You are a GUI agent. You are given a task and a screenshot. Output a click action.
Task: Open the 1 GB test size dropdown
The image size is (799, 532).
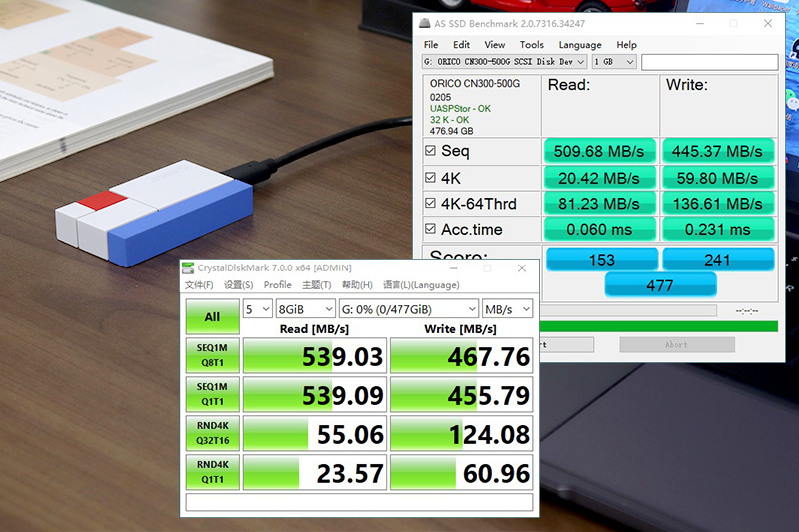(614, 62)
